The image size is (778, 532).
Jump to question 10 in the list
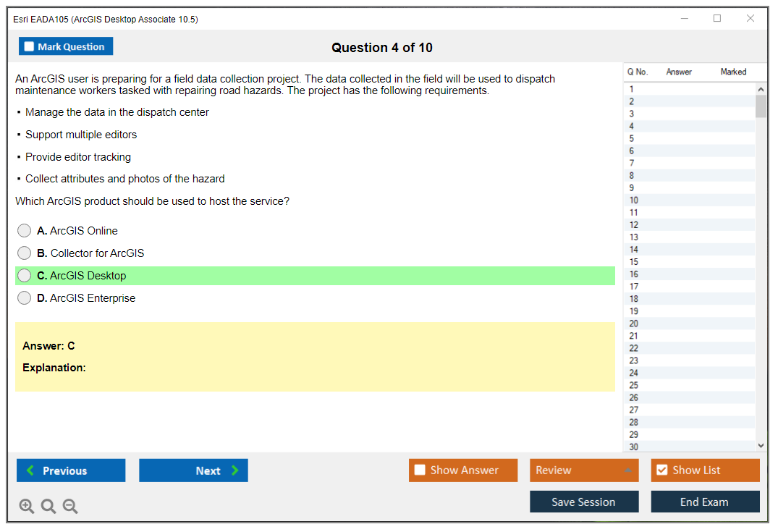click(x=634, y=200)
